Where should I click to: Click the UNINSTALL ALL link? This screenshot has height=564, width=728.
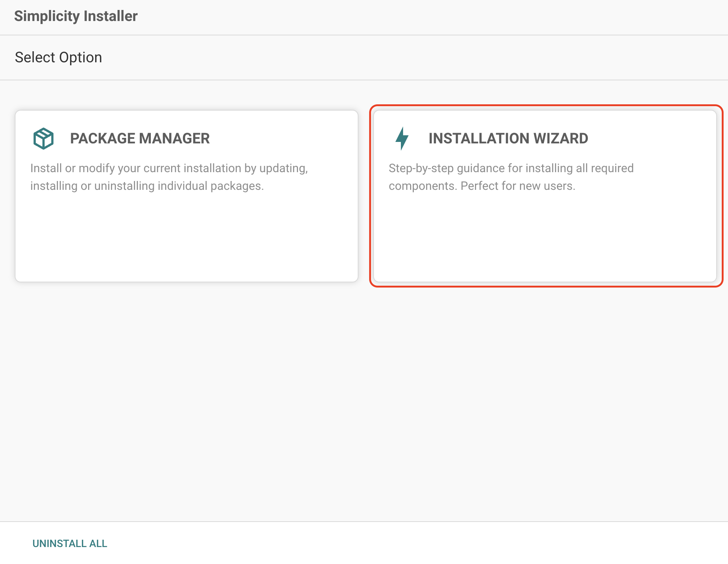[70, 543]
